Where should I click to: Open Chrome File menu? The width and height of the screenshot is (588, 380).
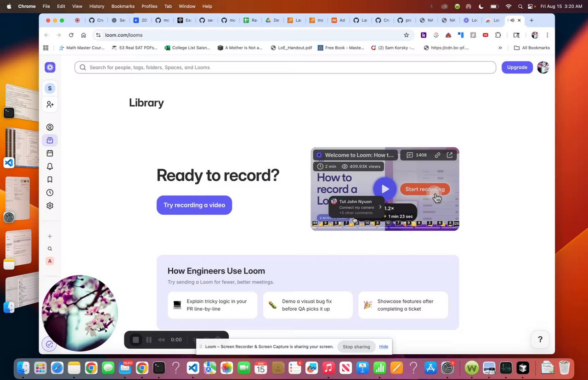click(46, 6)
